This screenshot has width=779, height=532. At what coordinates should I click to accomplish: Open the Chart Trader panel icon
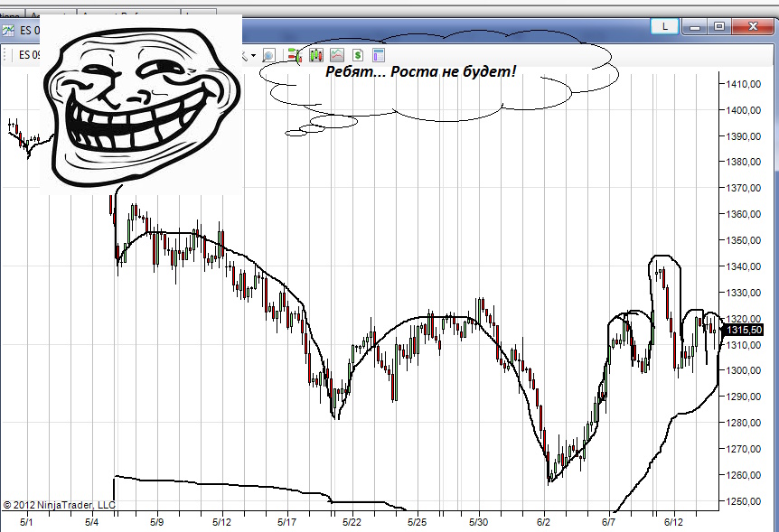(x=296, y=55)
